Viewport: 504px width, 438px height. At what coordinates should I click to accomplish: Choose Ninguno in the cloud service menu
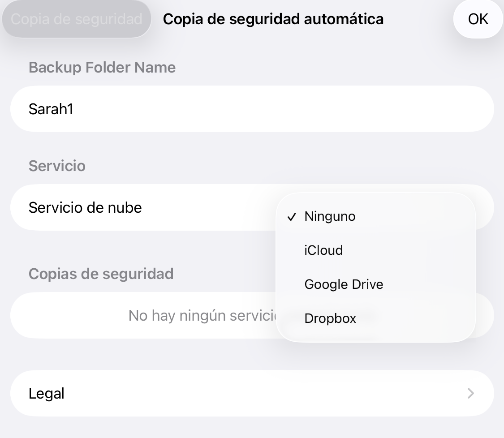point(330,216)
